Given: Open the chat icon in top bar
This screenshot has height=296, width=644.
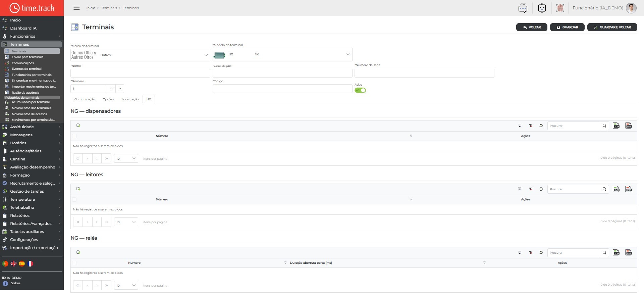Looking at the screenshot, I should click(x=523, y=8).
